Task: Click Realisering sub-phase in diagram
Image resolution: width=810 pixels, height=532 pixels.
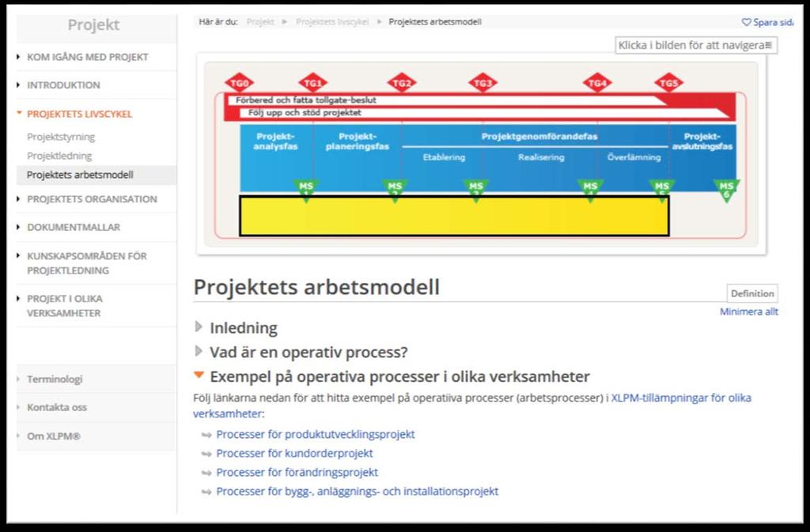Action: tap(541, 157)
